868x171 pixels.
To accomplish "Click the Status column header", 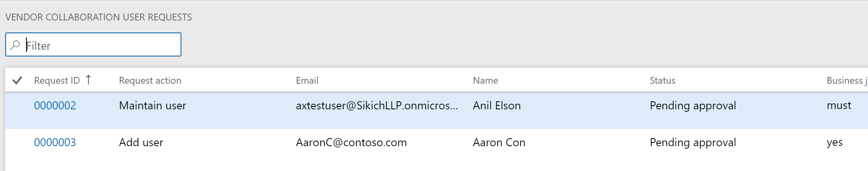I will coord(662,80).
